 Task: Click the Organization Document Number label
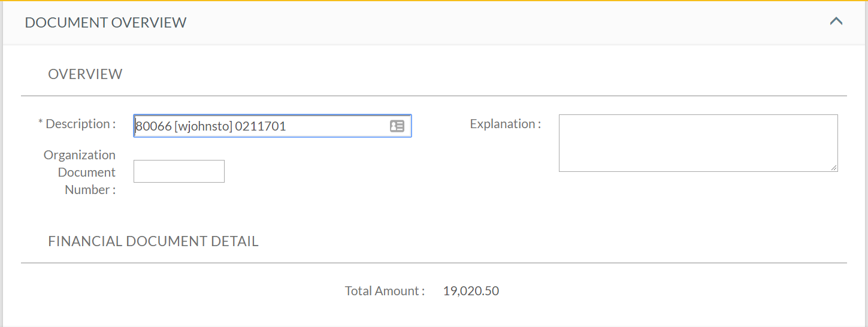coord(80,172)
